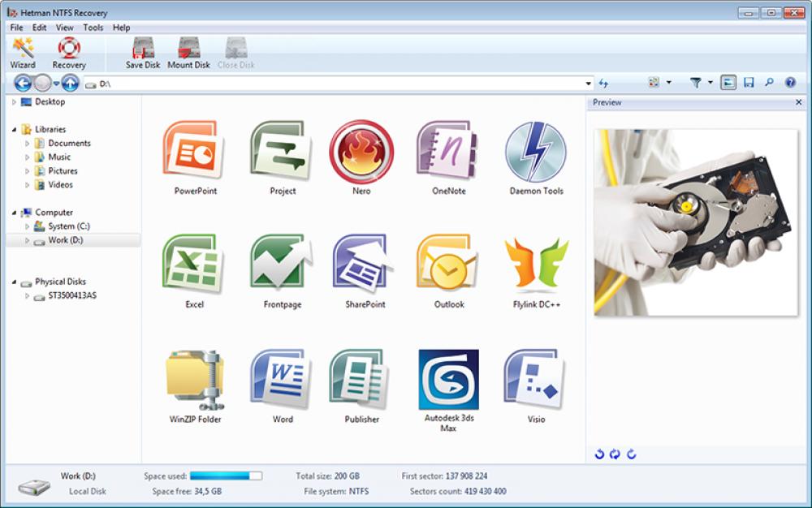Select the Mount Disk icon
This screenshot has width=812, height=508.
pyautogui.click(x=188, y=49)
